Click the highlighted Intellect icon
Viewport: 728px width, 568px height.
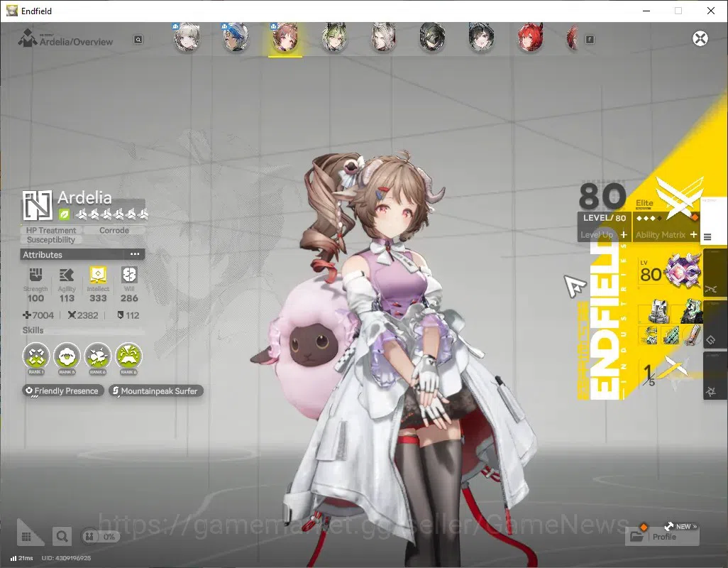98,275
